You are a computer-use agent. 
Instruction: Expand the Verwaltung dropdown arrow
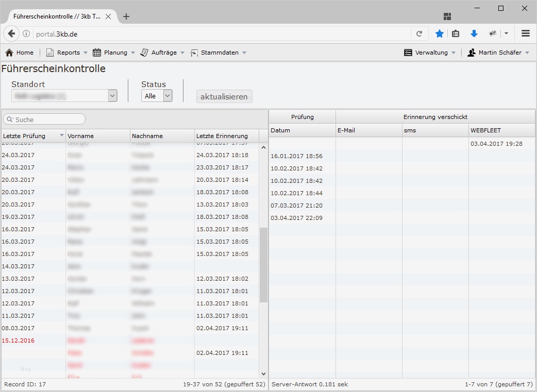pyautogui.click(x=454, y=53)
